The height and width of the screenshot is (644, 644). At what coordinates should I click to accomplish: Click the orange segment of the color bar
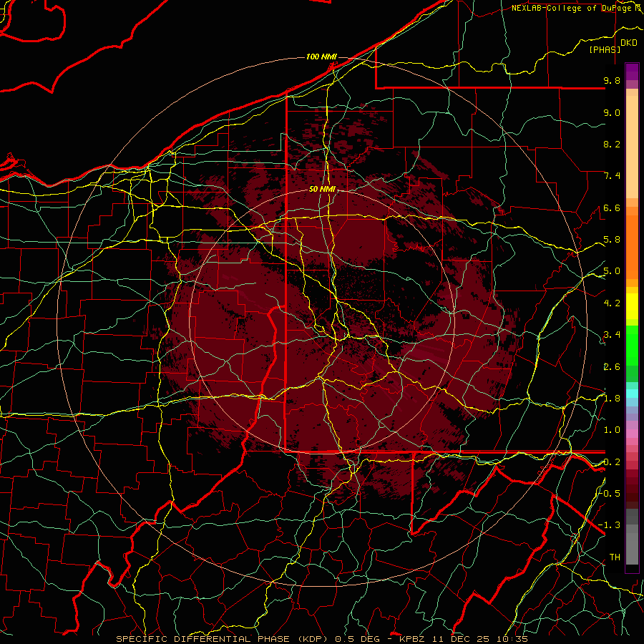click(632, 246)
